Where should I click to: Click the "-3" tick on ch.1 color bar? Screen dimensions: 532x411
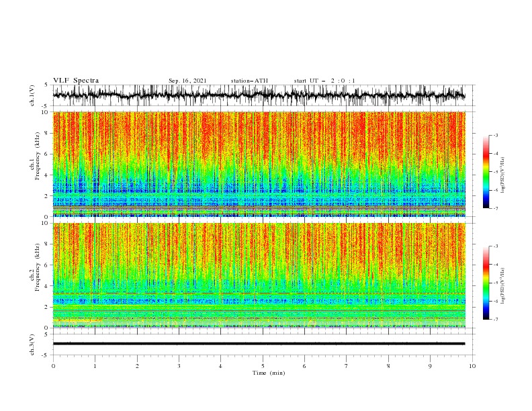496,135
